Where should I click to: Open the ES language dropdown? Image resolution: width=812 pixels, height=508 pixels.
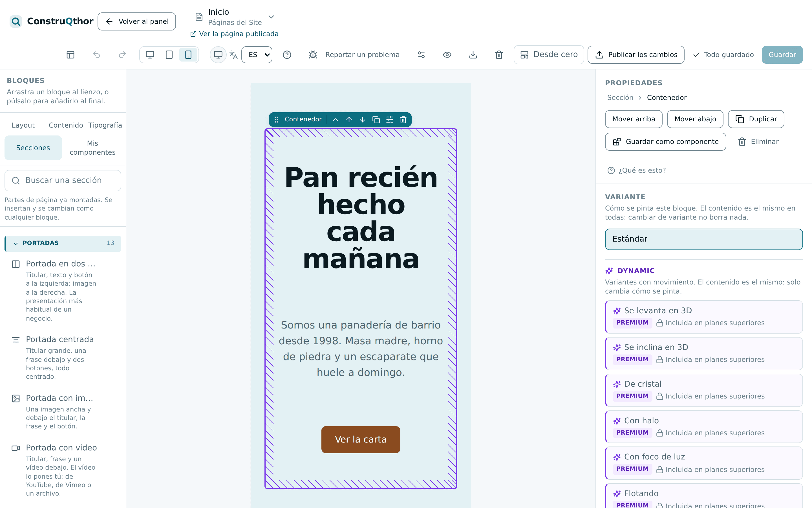tap(257, 55)
